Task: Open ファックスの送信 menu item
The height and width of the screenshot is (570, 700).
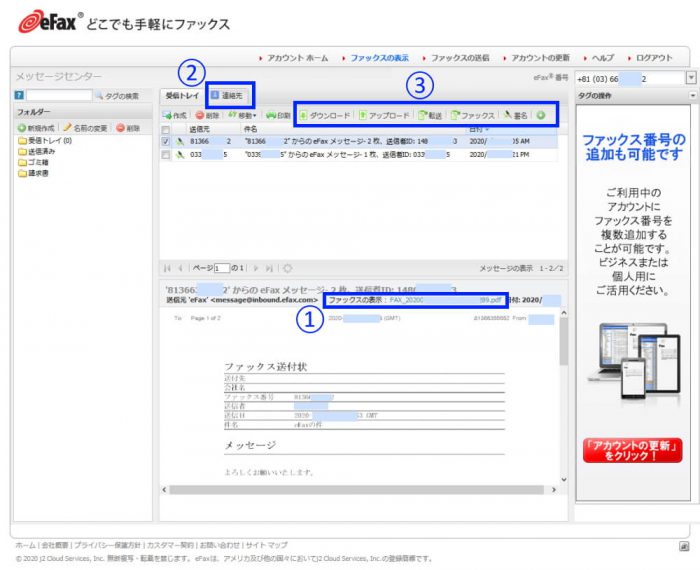Action: tap(460, 58)
